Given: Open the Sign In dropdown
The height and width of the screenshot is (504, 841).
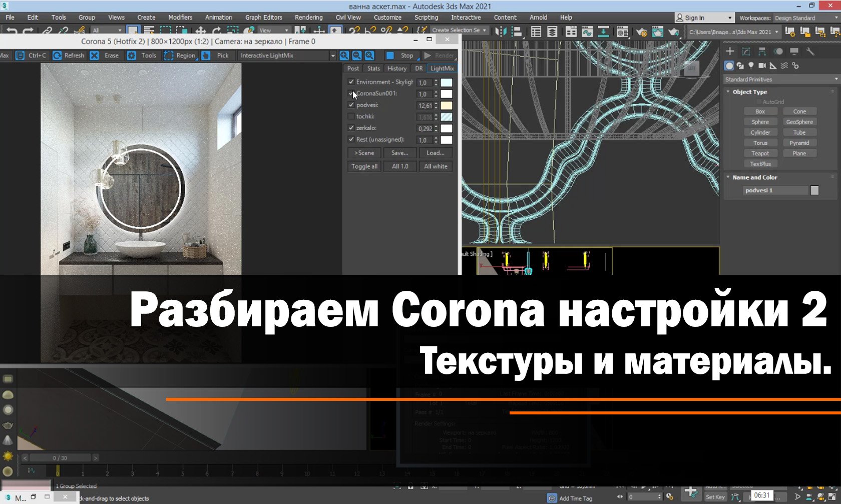Looking at the screenshot, I should coord(704,18).
